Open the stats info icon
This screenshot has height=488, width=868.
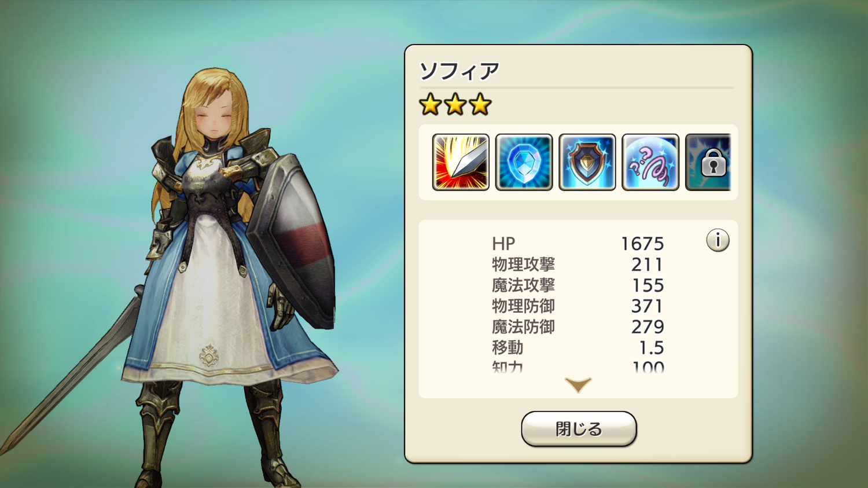[x=718, y=240]
